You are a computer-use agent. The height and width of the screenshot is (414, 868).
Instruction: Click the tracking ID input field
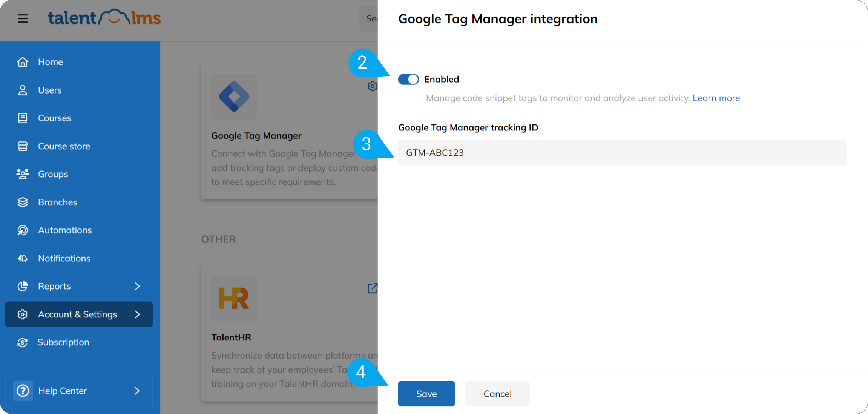622,153
